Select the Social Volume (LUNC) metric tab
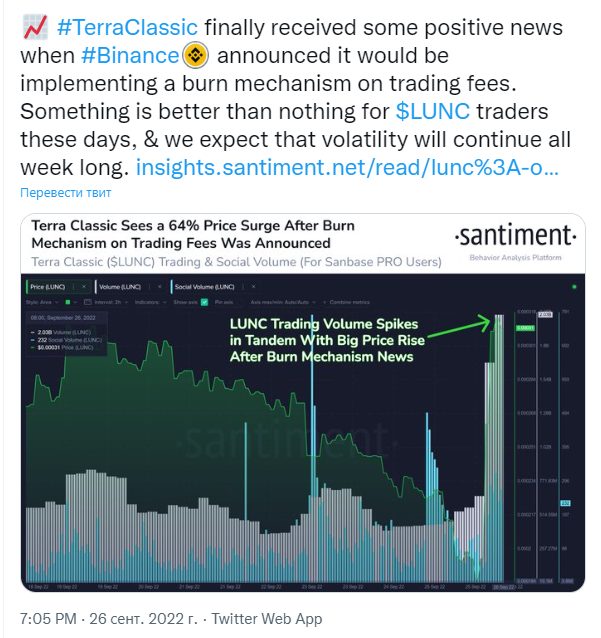This screenshot has width=601, height=638. pyautogui.click(x=204, y=287)
